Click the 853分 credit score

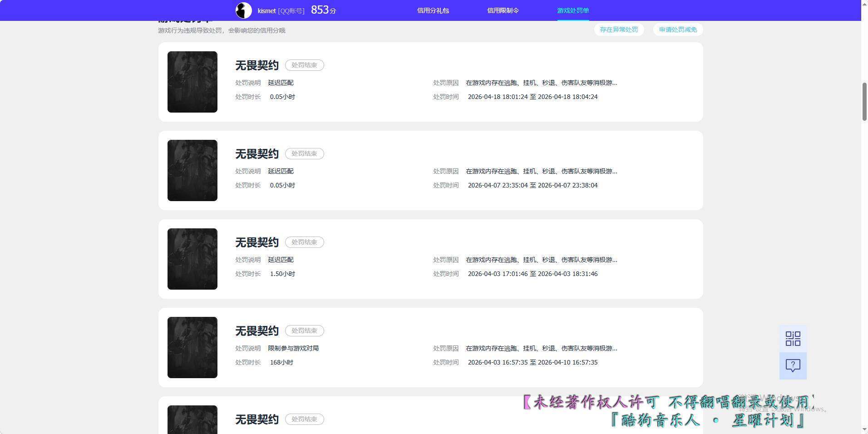(x=322, y=10)
